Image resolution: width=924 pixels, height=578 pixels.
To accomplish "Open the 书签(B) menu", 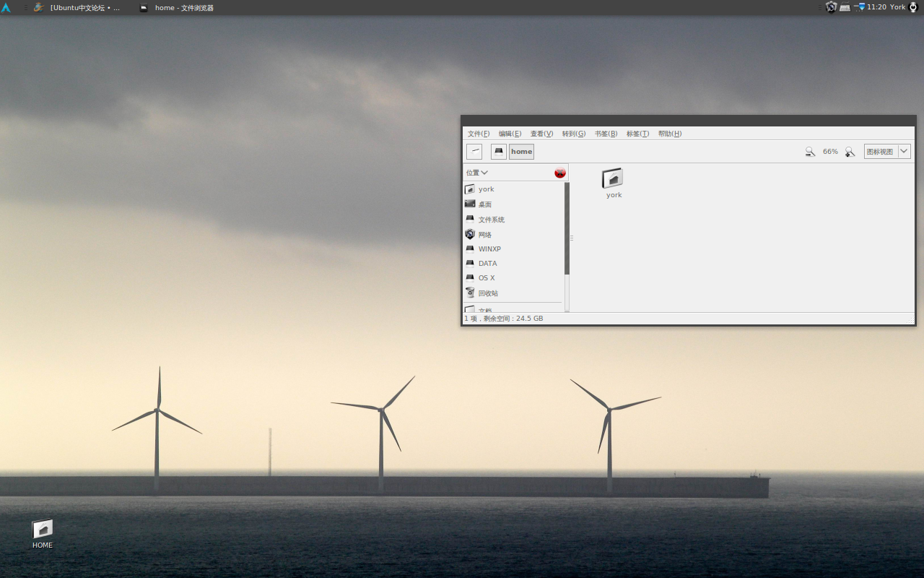I will pyautogui.click(x=606, y=134).
